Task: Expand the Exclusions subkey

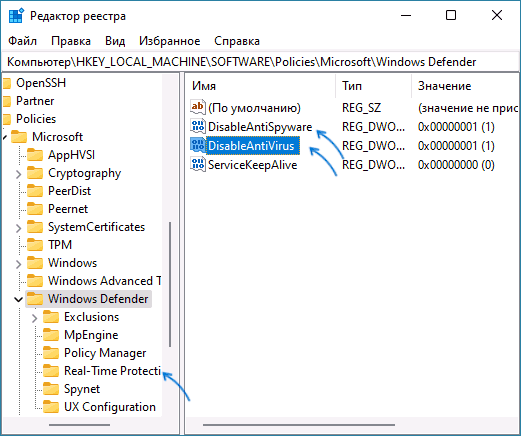Action: (x=35, y=318)
